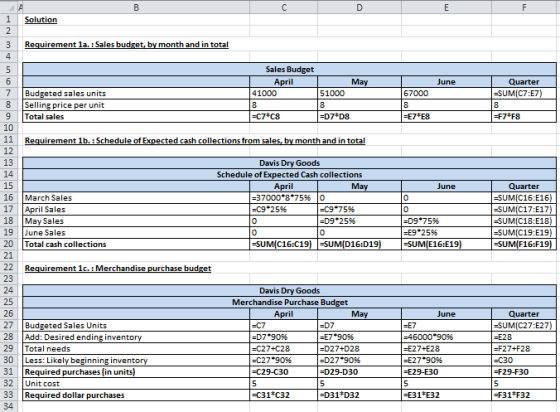Click 'Total cash collections' label cell

click(x=136, y=244)
